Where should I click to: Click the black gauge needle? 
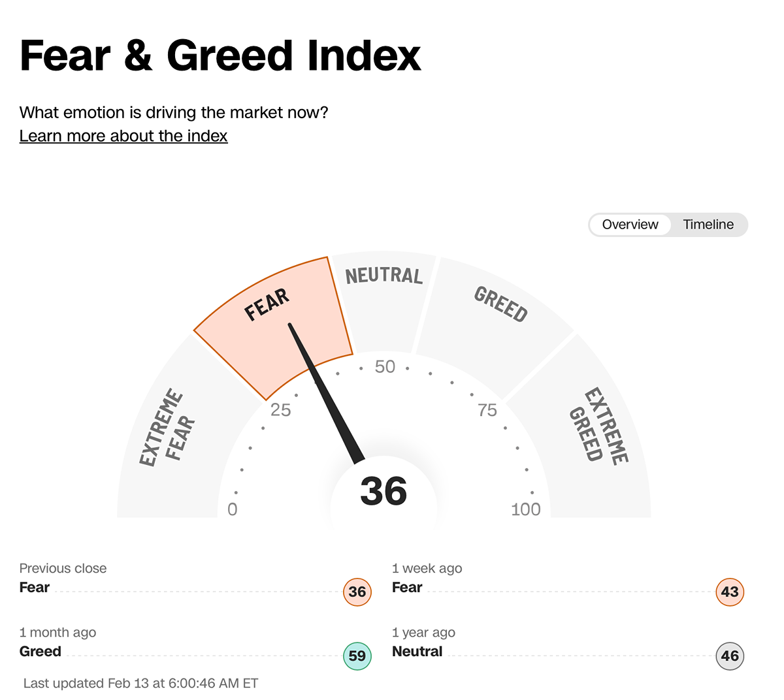tap(325, 393)
